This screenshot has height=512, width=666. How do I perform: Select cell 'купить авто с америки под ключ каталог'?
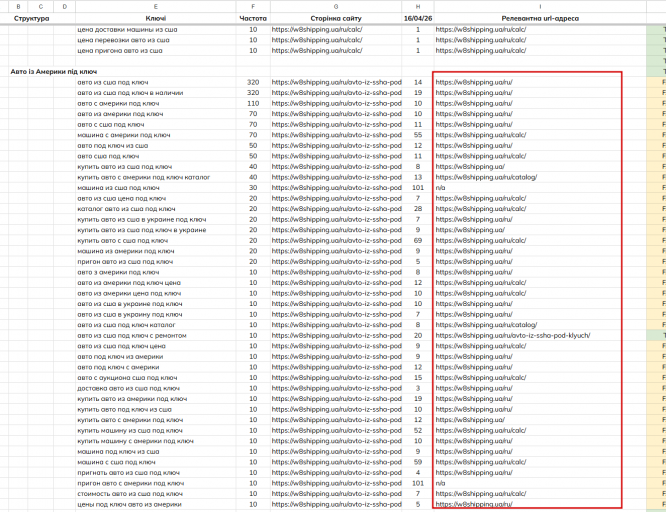point(144,177)
